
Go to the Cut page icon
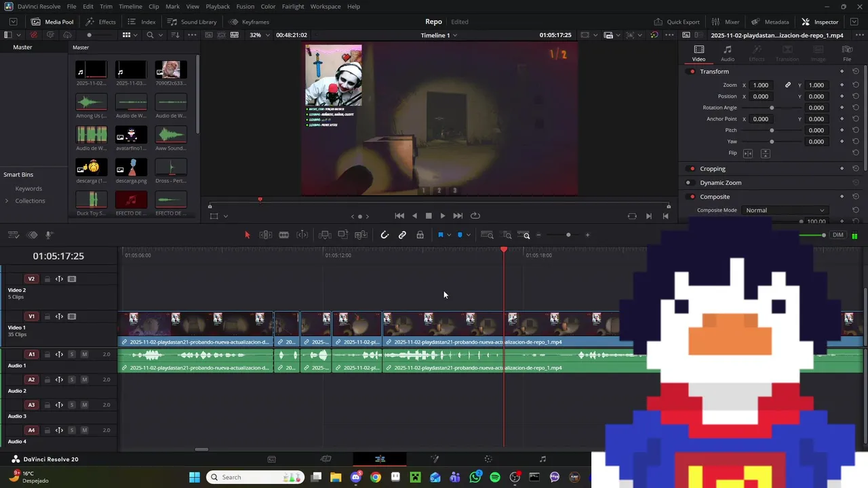coord(326,459)
